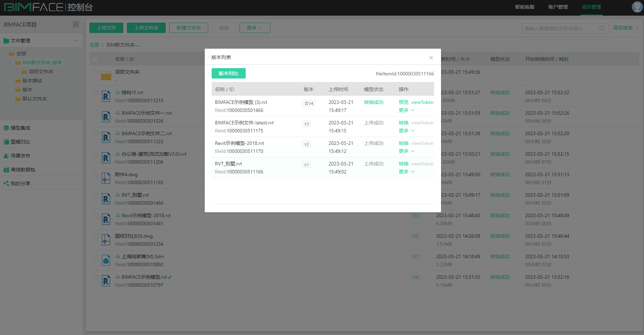Switch to the 账户管理 tab

[x=558, y=7]
